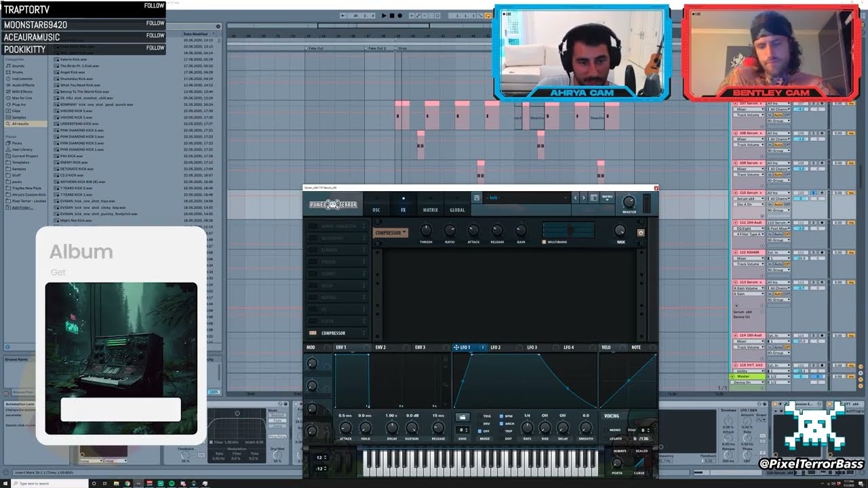This screenshot has height=488, width=868.
Task: Select the ENV 2 tab
Action: point(381,348)
